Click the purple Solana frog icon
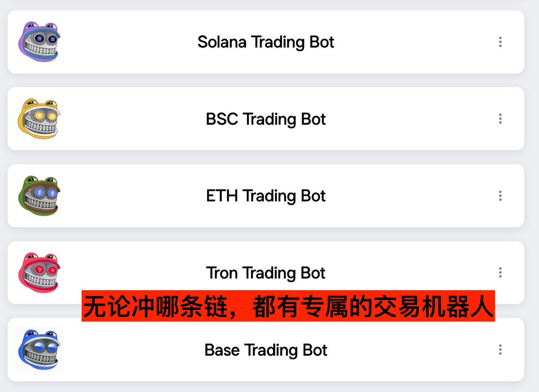 (x=39, y=42)
